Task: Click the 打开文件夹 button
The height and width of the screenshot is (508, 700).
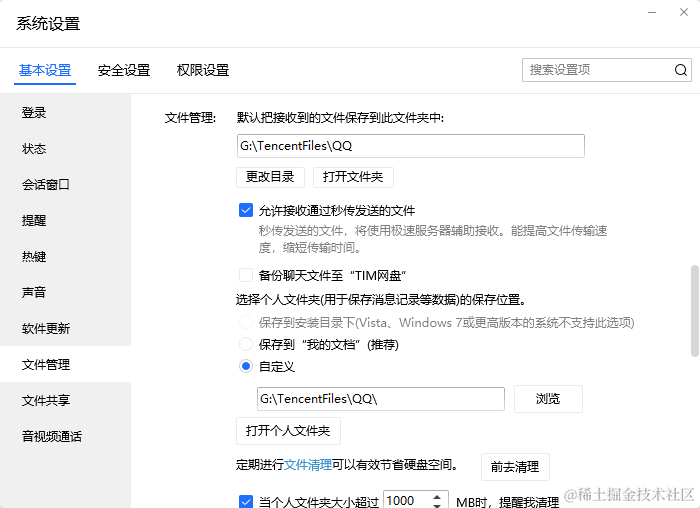Action: click(353, 177)
